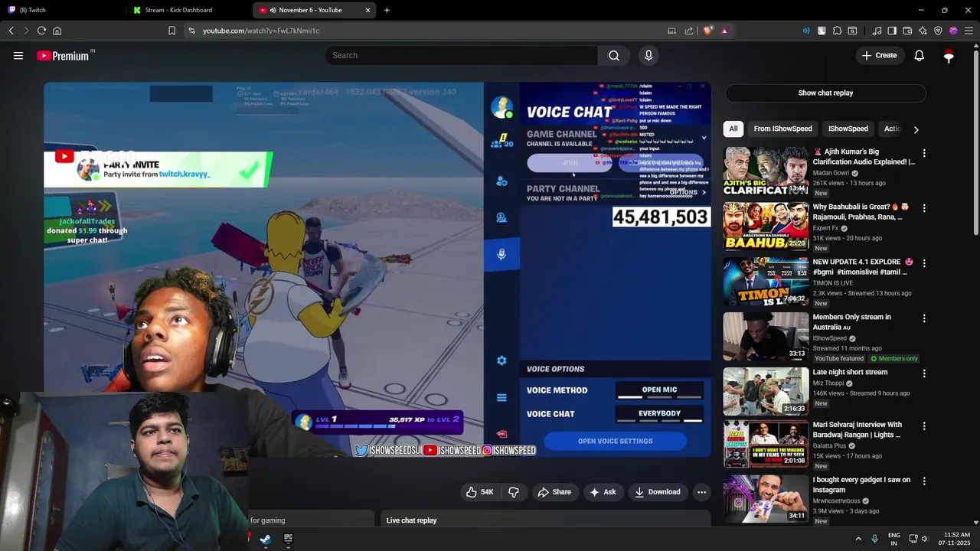Screen dimensions: 980x551
Task: Click the share page icon in address bar
Action: point(689,31)
